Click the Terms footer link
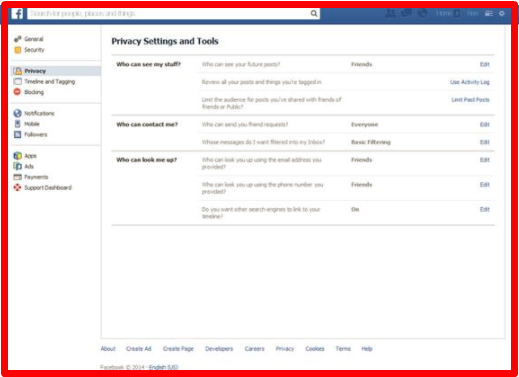519x377 pixels. [343, 349]
